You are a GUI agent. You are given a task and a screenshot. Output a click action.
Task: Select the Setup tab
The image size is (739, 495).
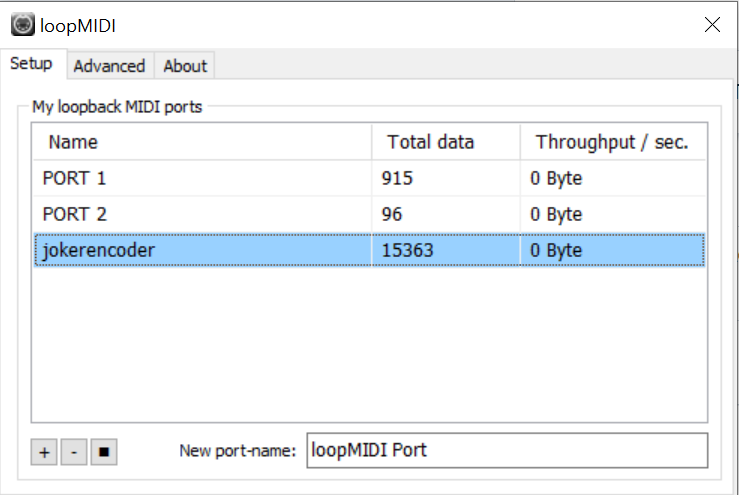32,64
